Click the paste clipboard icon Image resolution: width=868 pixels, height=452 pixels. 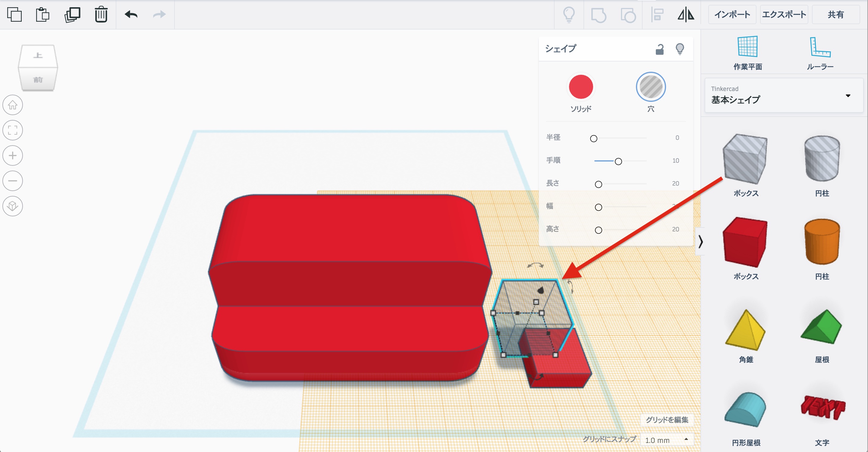point(43,14)
